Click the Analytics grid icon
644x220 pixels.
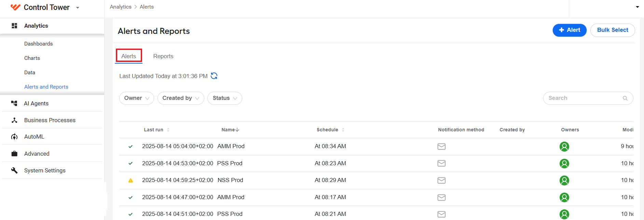click(x=14, y=26)
